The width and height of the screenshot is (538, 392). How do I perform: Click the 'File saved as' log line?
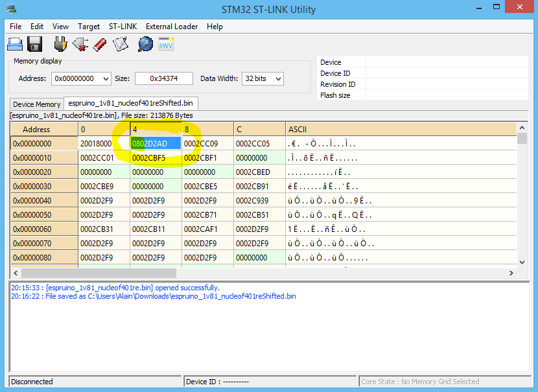point(154,296)
